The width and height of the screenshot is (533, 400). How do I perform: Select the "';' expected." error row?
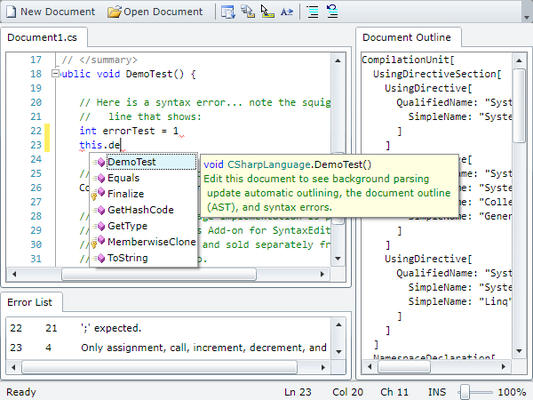pos(168,328)
